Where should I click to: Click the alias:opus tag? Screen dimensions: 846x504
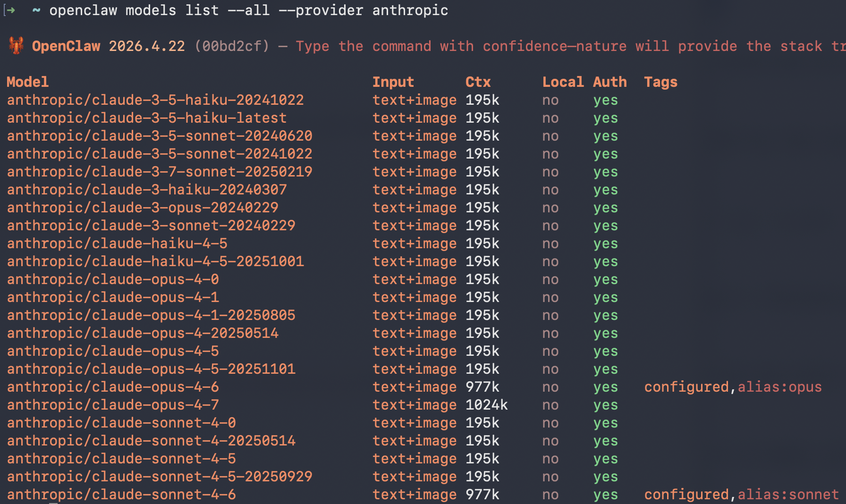point(779,387)
